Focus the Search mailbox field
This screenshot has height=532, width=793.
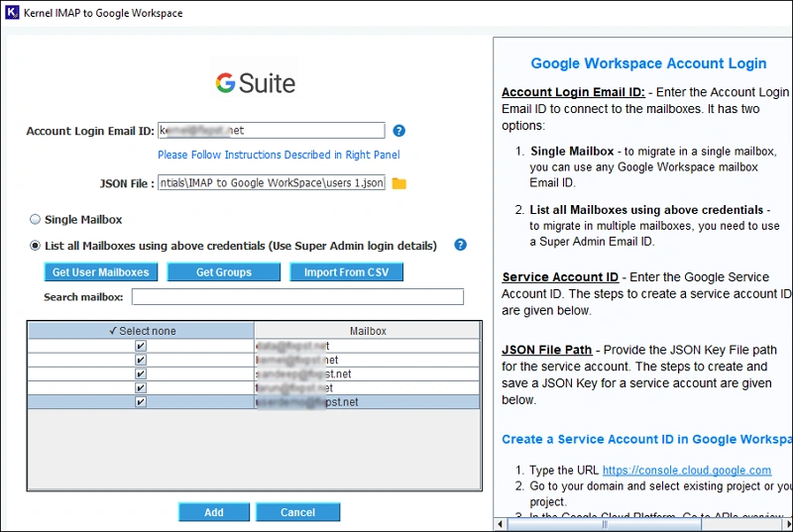click(297, 296)
